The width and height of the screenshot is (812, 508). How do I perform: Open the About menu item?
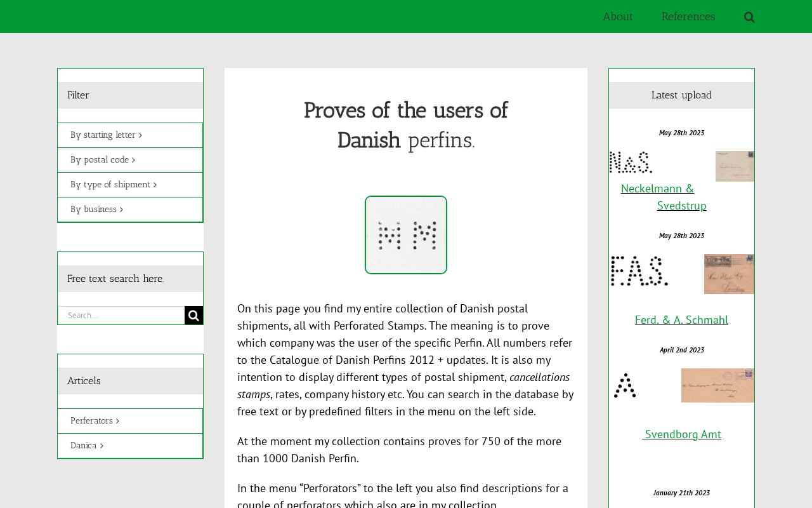pos(617,17)
